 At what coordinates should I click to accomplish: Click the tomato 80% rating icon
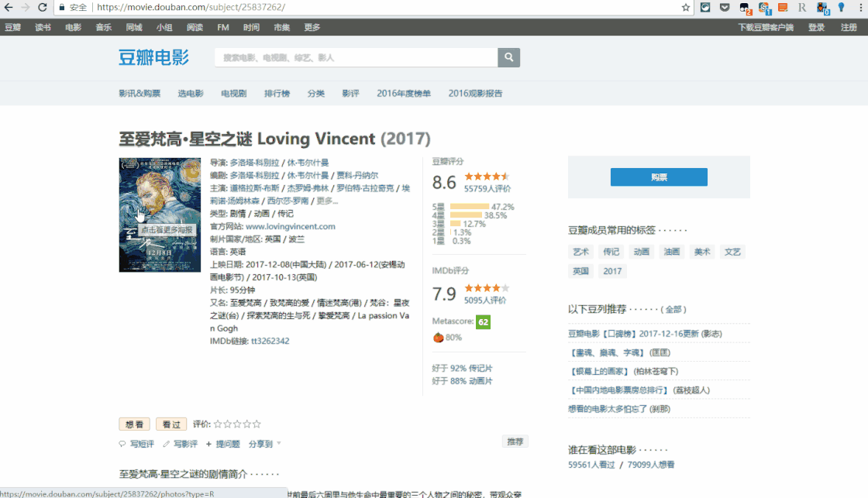tap(439, 338)
